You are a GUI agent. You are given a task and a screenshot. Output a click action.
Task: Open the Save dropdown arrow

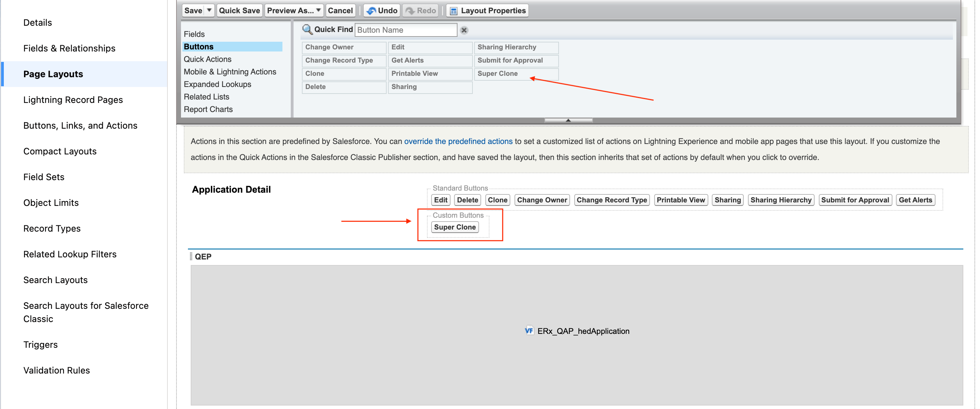209,10
